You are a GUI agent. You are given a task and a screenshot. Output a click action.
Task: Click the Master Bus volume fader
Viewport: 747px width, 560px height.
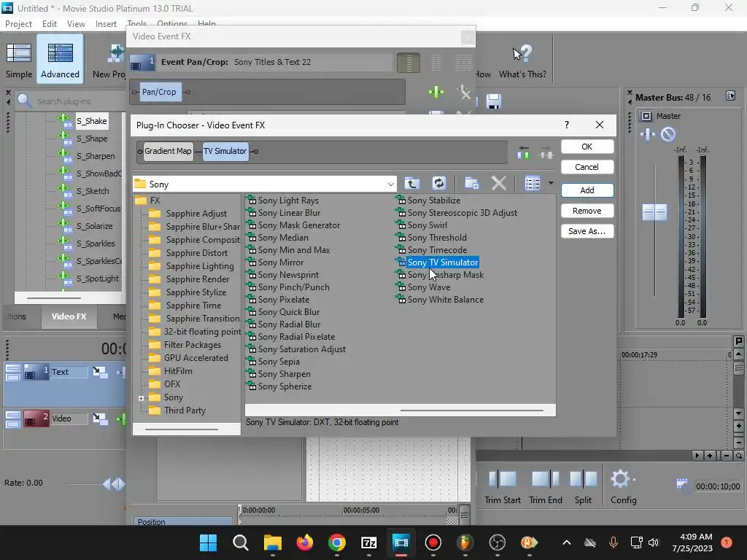654,212
